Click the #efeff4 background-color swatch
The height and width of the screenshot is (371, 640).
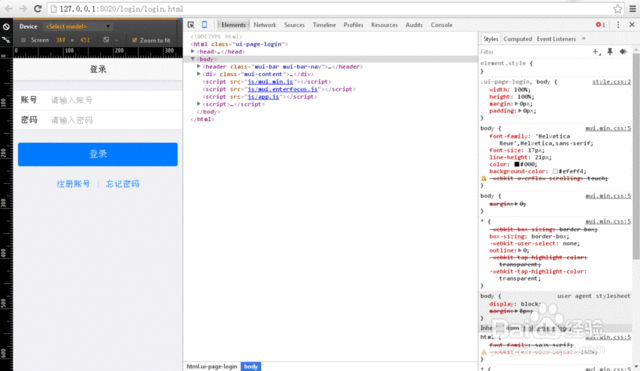tap(555, 171)
